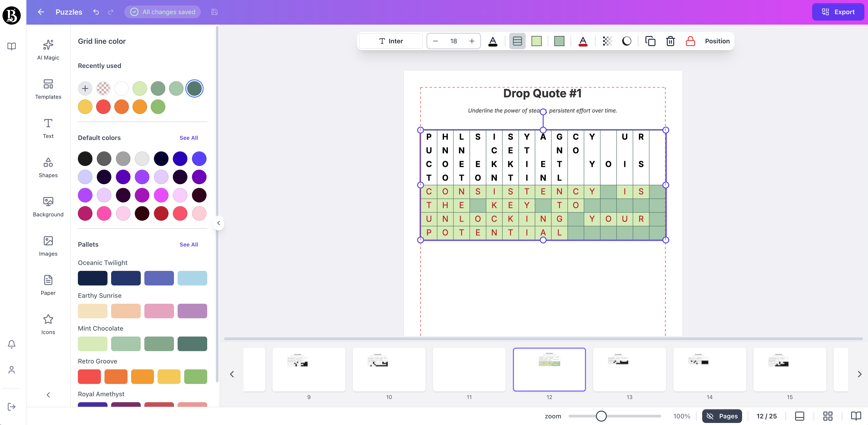
Task: Undo the last change
Action: (x=96, y=12)
